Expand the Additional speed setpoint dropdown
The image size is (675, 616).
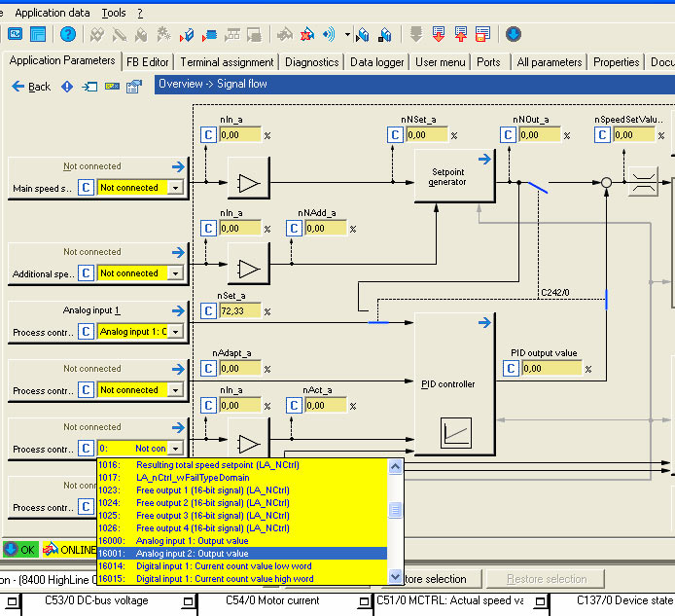pos(175,273)
